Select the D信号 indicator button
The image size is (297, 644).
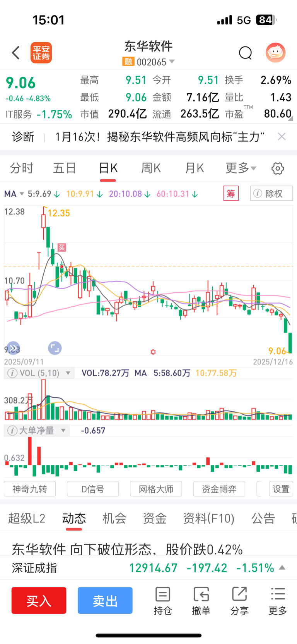[93, 489]
